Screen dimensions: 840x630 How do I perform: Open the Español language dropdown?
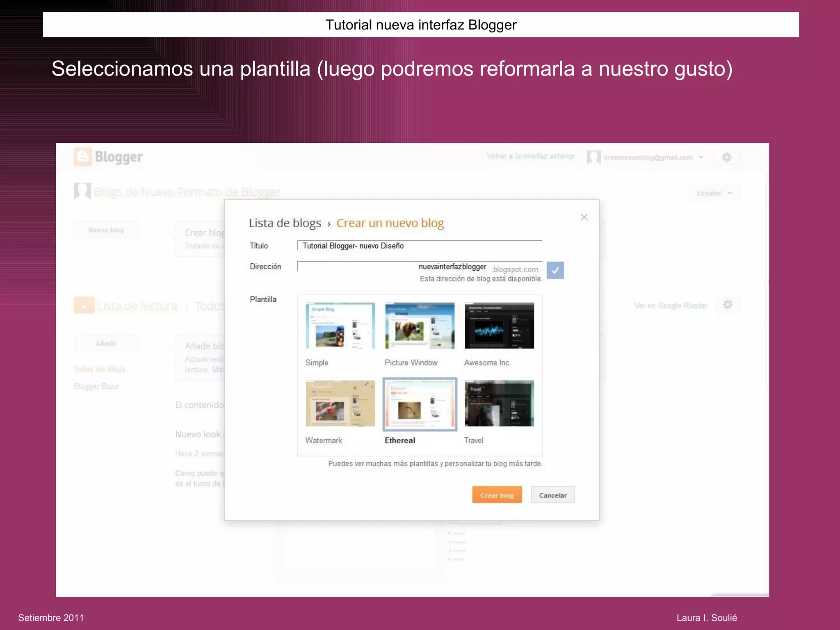point(714,193)
